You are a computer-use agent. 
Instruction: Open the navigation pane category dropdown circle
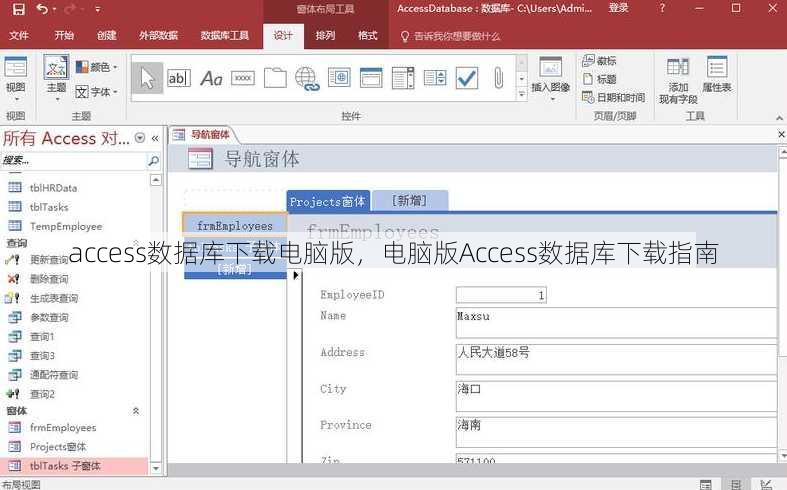coord(140,138)
